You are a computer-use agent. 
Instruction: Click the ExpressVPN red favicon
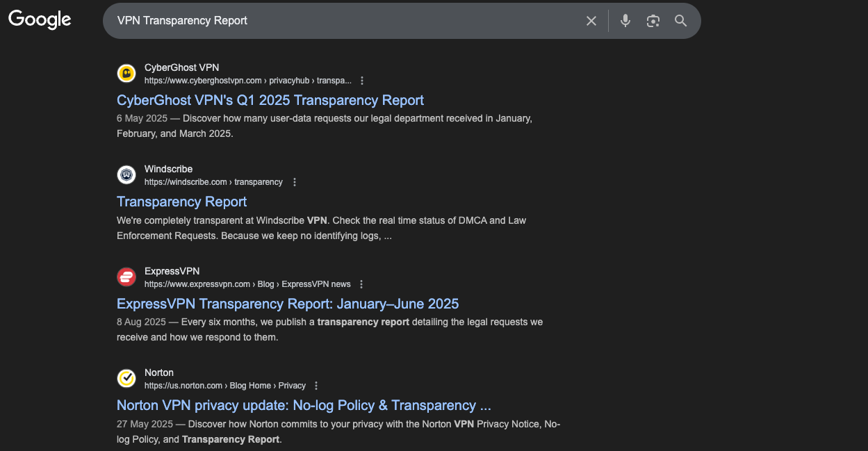(126, 277)
